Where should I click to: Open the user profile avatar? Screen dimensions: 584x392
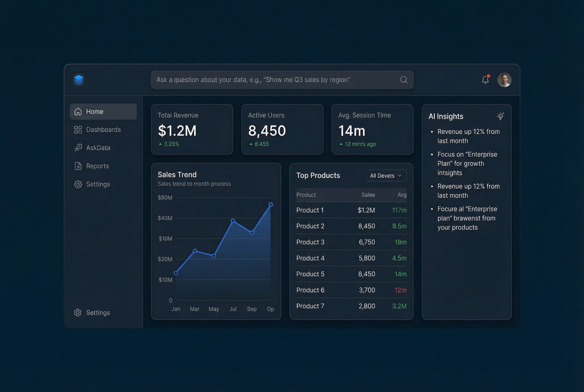coord(504,80)
